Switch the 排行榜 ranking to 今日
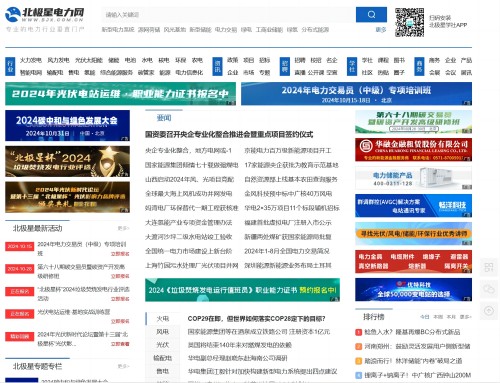500x383 pixels. pyautogui.click(x=425, y=317)
